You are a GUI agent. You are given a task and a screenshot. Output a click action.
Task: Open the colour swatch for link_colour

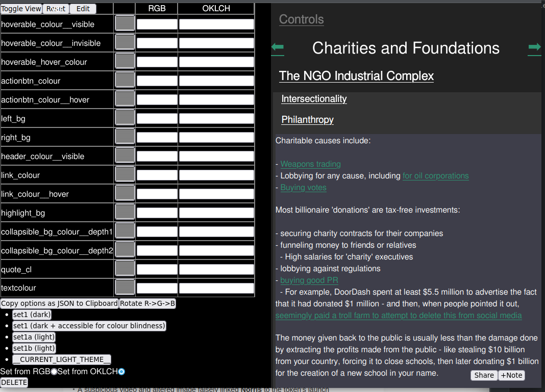(x=125, y=175)
